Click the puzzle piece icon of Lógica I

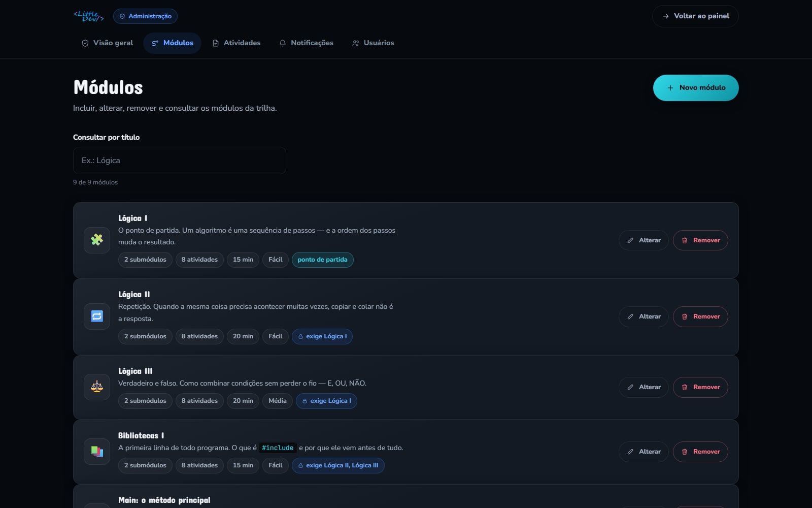coord(97,240)
